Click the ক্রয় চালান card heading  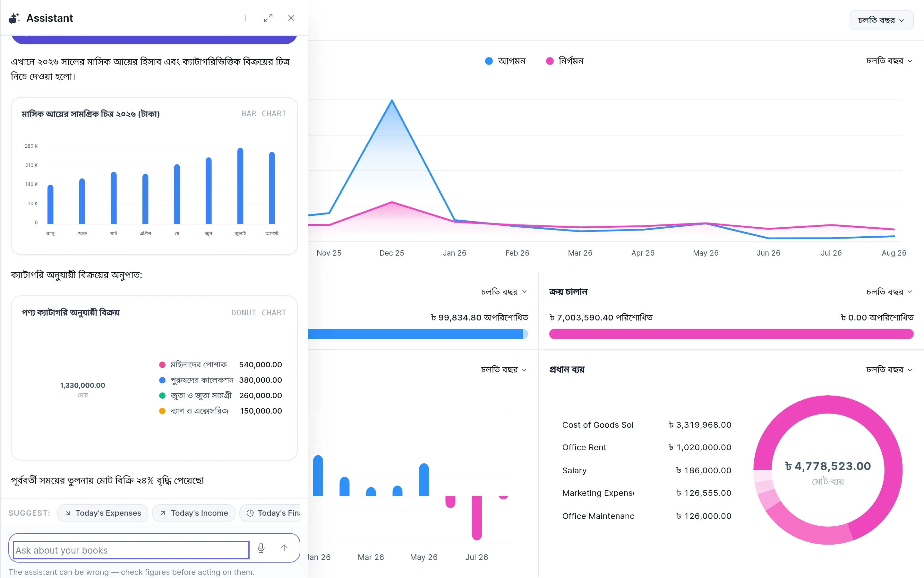568,292
